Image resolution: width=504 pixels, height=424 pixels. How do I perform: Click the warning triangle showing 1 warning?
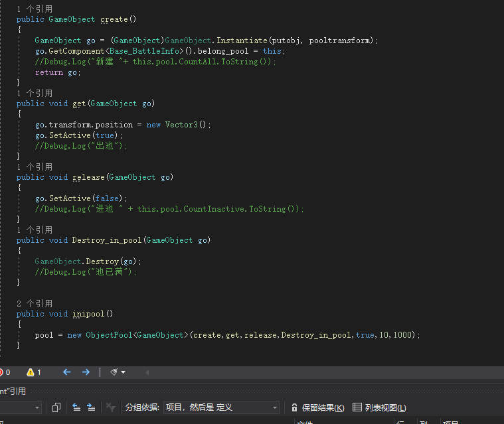pos(31,372)
